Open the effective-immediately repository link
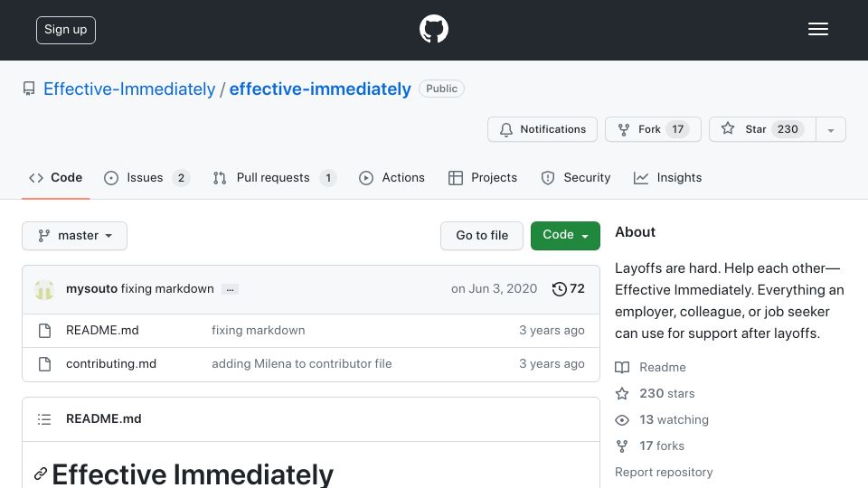Viewport: 868px width, 488px height. (320, 89)
